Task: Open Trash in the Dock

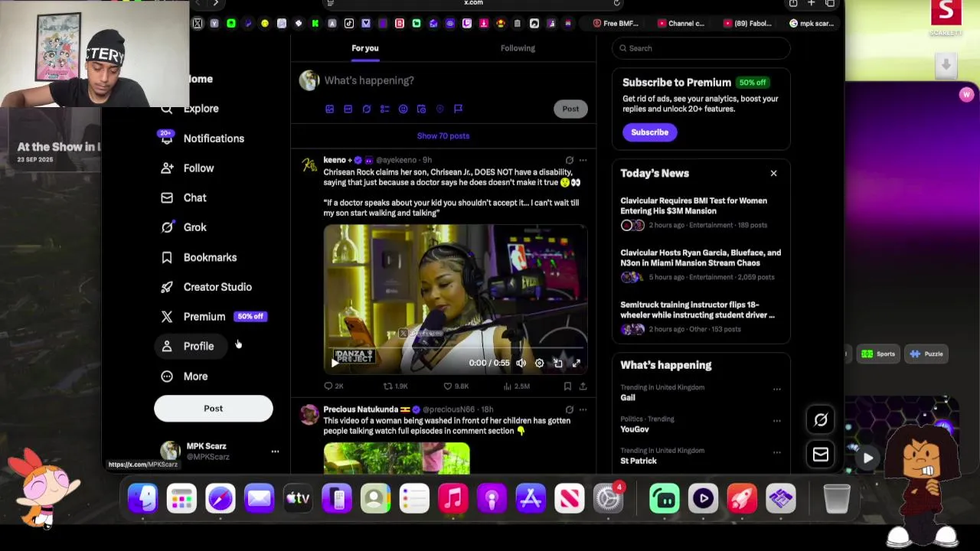Action: coord(836,499)
